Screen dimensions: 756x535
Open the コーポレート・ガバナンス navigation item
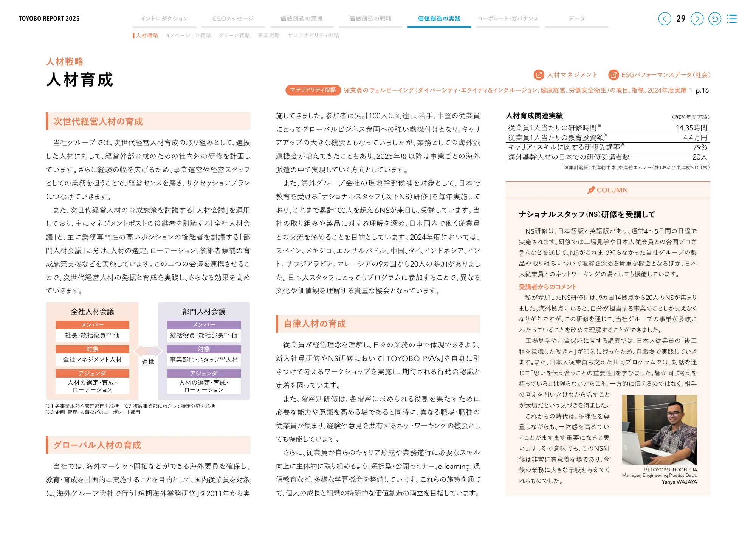pos(508,17)
